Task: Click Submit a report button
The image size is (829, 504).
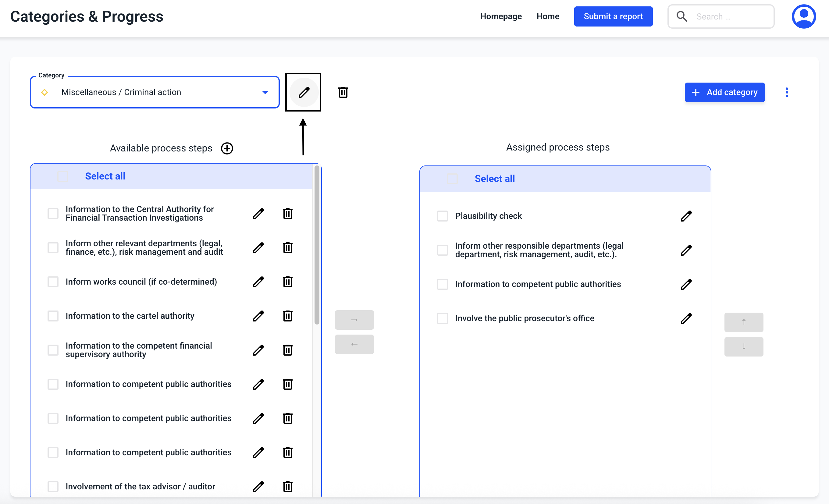Action: [613, 16]
